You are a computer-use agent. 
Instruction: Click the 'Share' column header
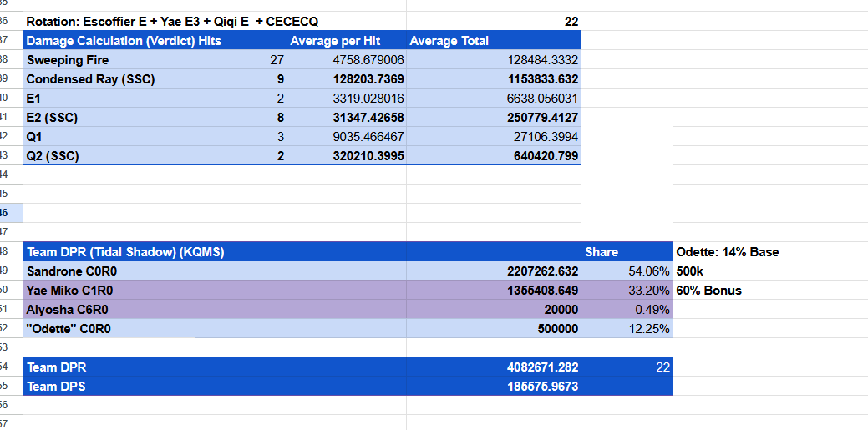[627, 252]
